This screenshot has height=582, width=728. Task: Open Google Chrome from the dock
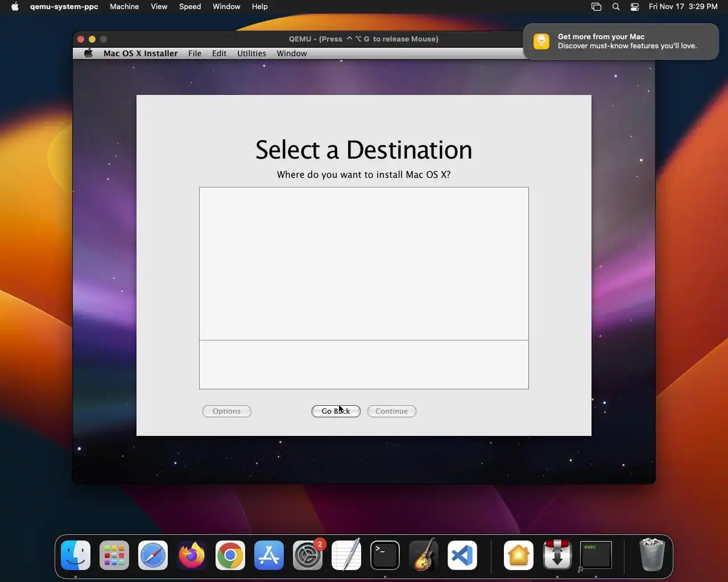point(230,555)
